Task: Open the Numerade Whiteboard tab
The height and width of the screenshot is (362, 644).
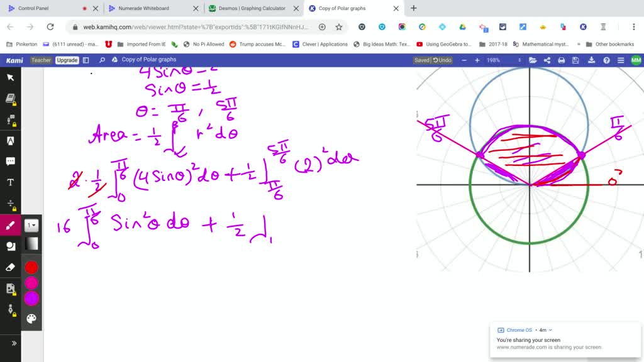Action: [x=145, y=9]
